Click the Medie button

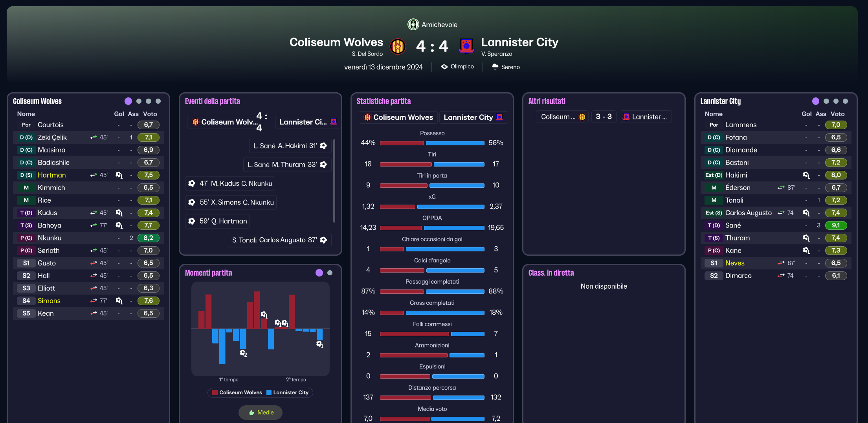[x=261, y=412]
